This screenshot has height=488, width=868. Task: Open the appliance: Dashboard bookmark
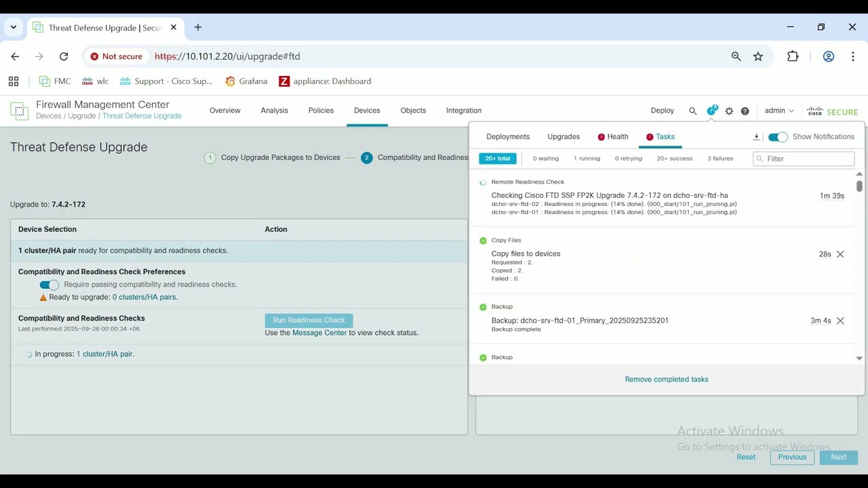pos(325,81)
